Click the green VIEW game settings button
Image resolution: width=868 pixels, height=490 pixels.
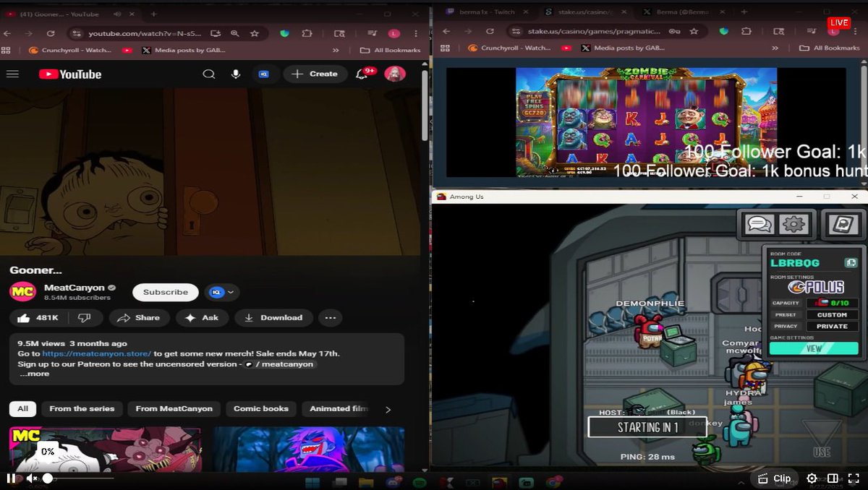pos(814,348)
